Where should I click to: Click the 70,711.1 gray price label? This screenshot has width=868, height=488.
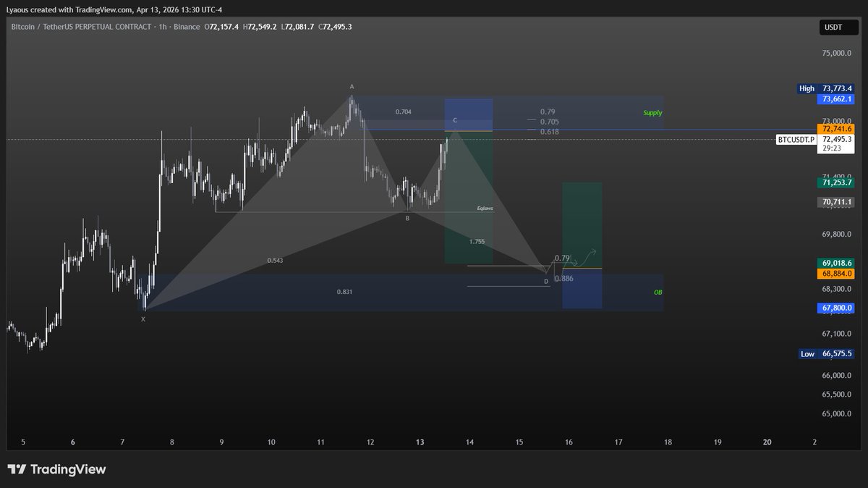click(x=836, y=202)
